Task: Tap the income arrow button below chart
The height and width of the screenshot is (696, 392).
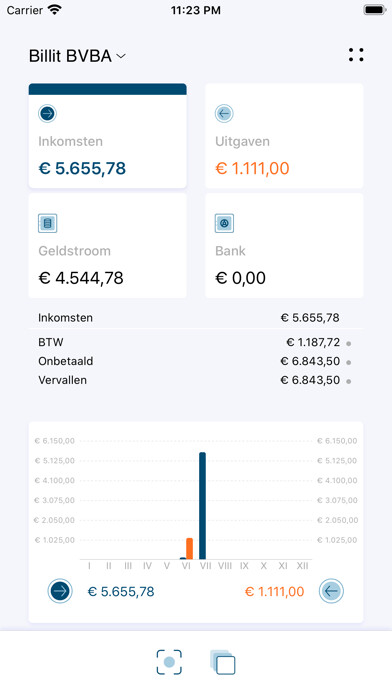Action: (60, 591)
